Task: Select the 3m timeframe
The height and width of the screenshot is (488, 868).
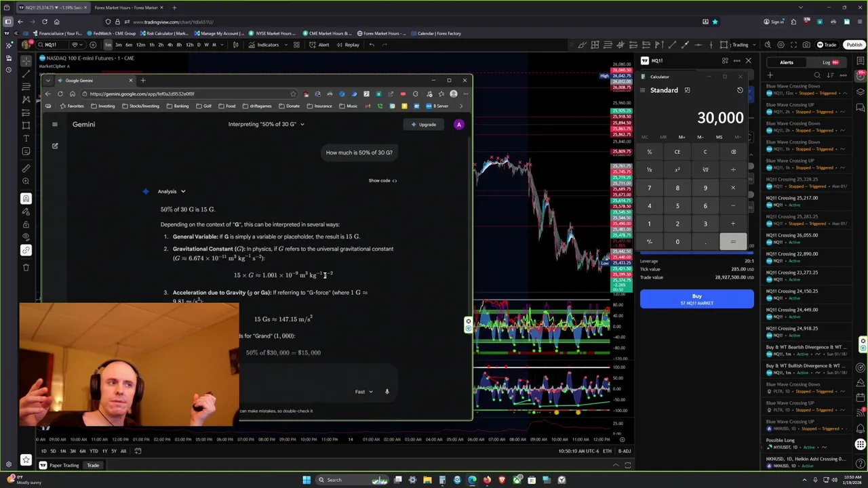Action: point(118,45)
